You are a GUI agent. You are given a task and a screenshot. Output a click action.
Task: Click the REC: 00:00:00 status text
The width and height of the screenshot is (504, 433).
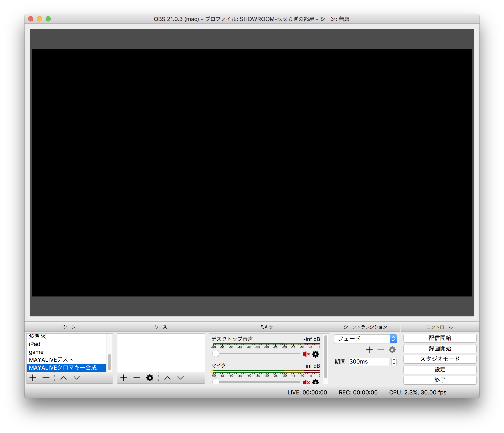358,392
